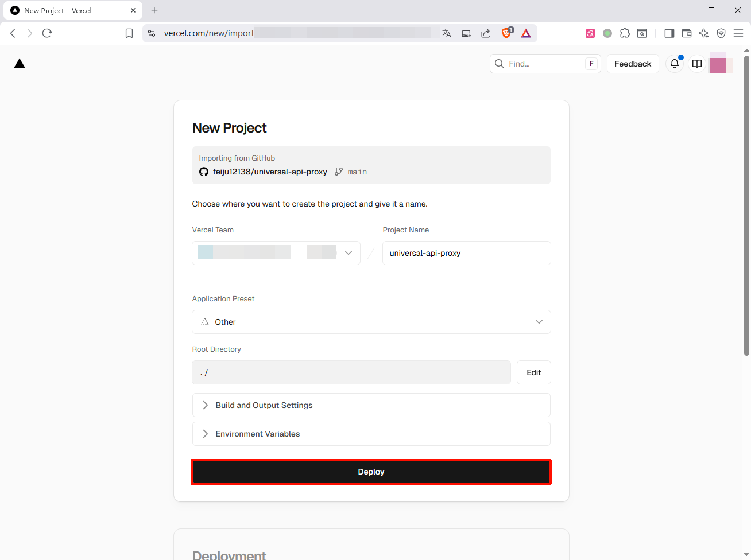Click the Deploy button
The image size is (751, 560).
tap(371, 472)
